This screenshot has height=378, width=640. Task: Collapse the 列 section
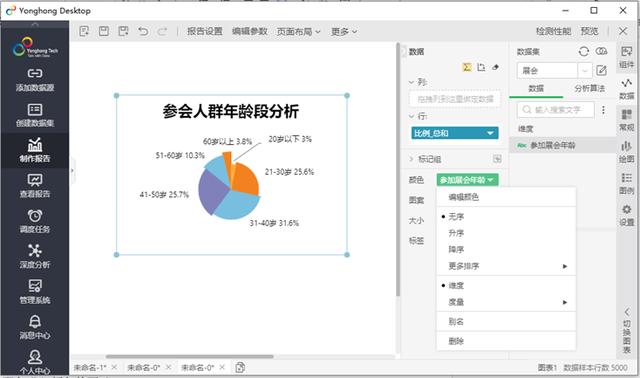coord(411,82)
